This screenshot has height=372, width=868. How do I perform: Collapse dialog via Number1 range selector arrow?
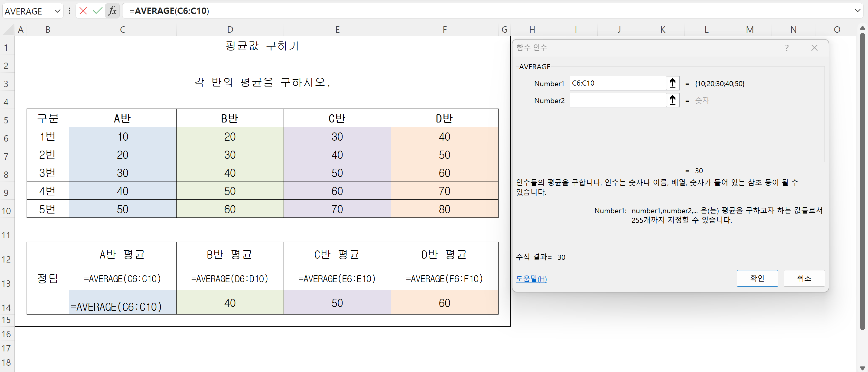click(x=672, y=83)
